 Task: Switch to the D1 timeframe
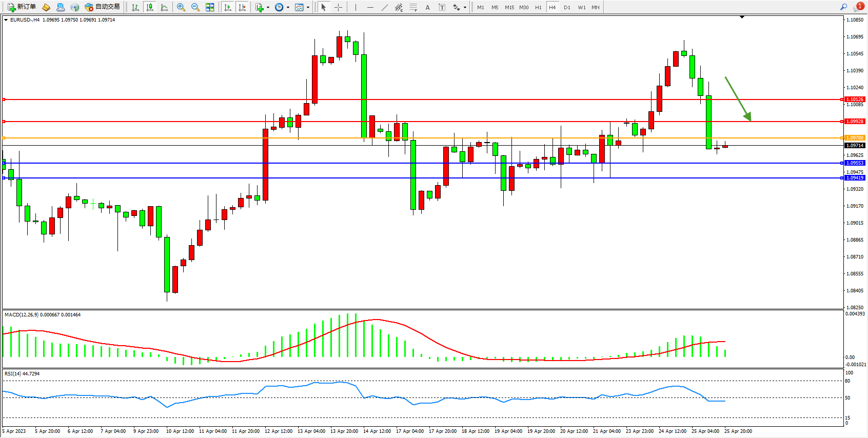(x=567, y=7)
